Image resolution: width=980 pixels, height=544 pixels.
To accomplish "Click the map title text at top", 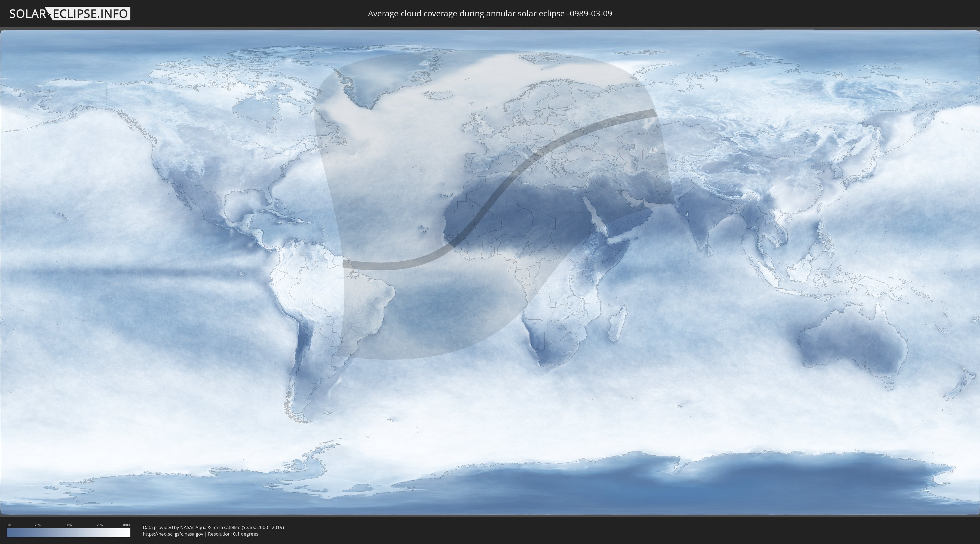I will pyautogui.click(x=490, y=14).
